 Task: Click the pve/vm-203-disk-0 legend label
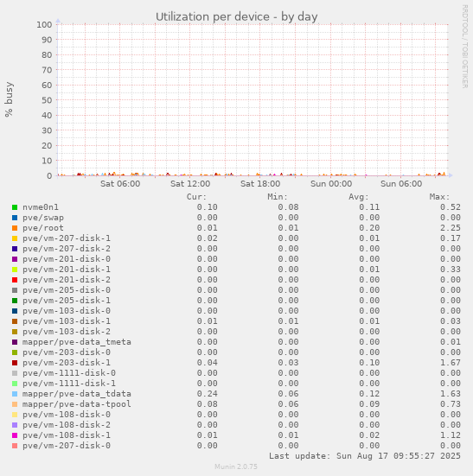(67, 352)
